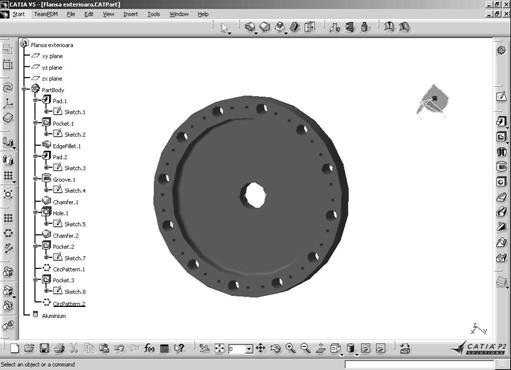511x370 pixels.
Task: Click the Print icon
Action: 59,349
